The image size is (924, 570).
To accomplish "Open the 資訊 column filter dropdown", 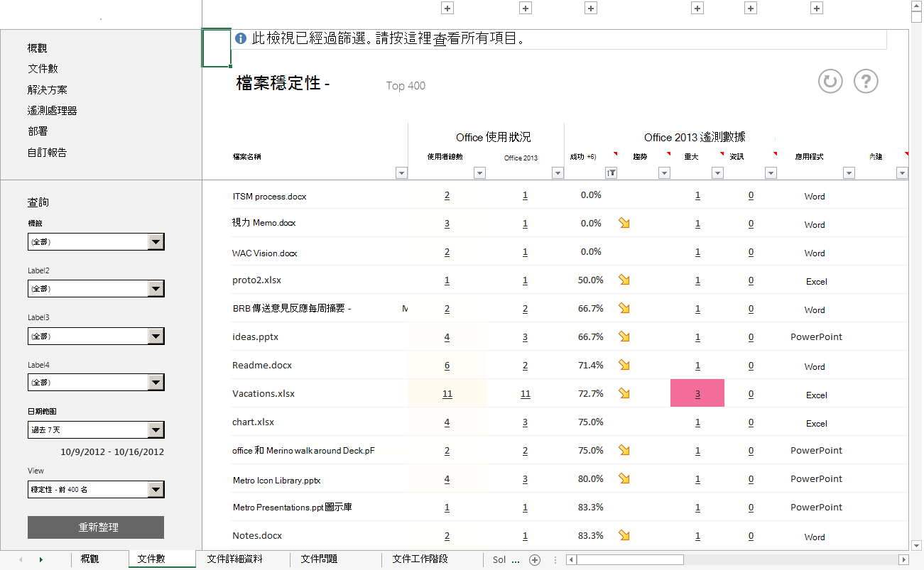I will click(x=771, y=172).
